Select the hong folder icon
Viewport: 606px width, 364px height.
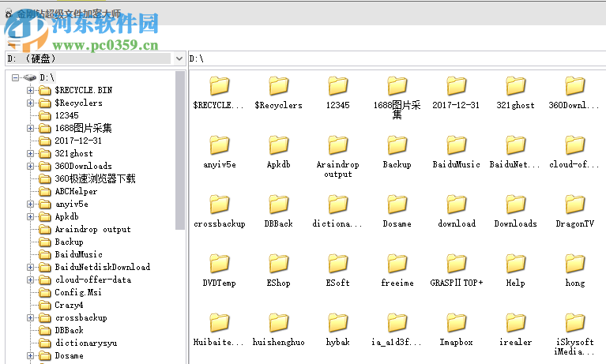[574, 264]
